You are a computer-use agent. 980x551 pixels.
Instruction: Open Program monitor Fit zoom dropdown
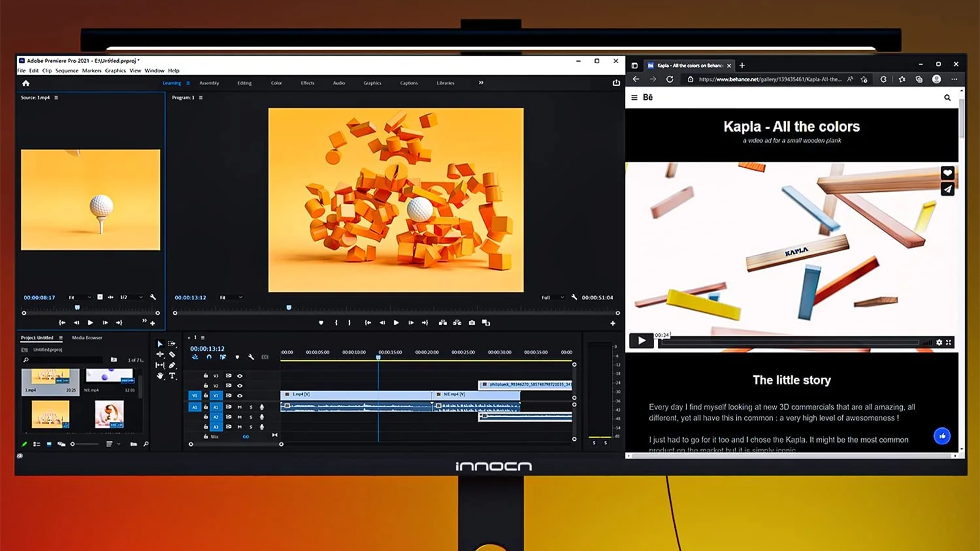231,298
